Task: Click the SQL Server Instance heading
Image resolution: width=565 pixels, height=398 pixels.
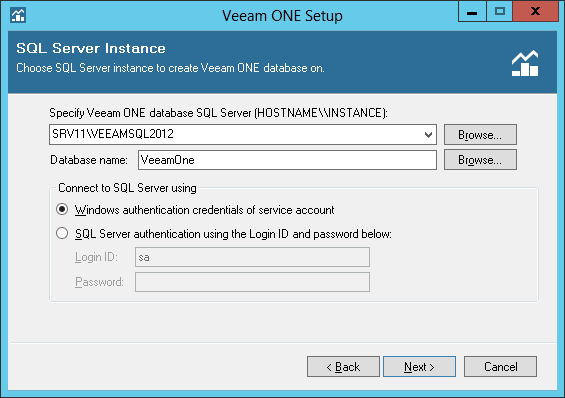Action: (x=91, y=48)
